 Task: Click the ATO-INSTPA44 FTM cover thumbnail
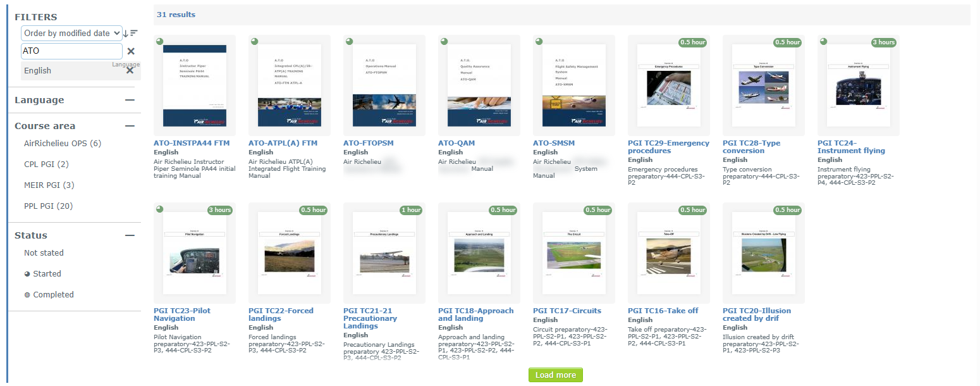[x=195, y=86]
